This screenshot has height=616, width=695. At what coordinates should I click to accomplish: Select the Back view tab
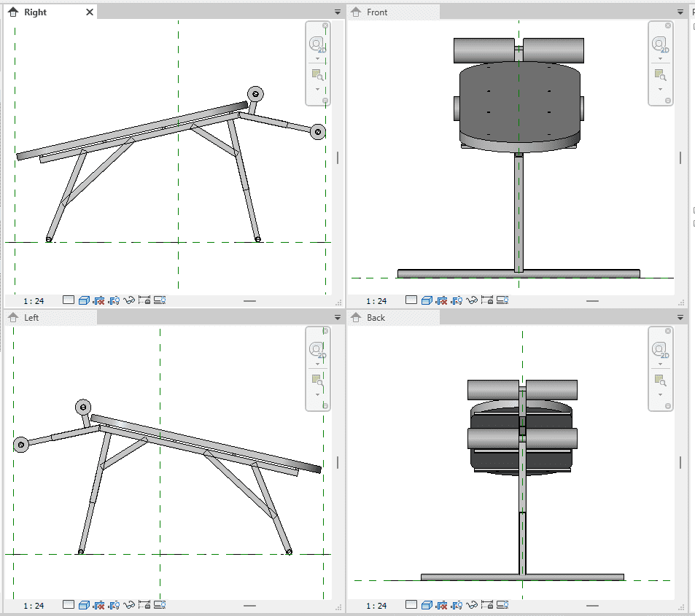(376, 318)
